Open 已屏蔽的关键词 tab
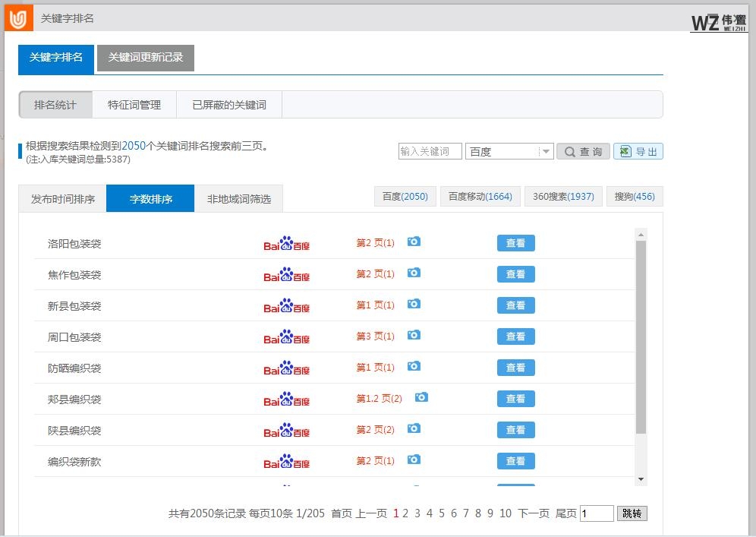 coord(229,105)
